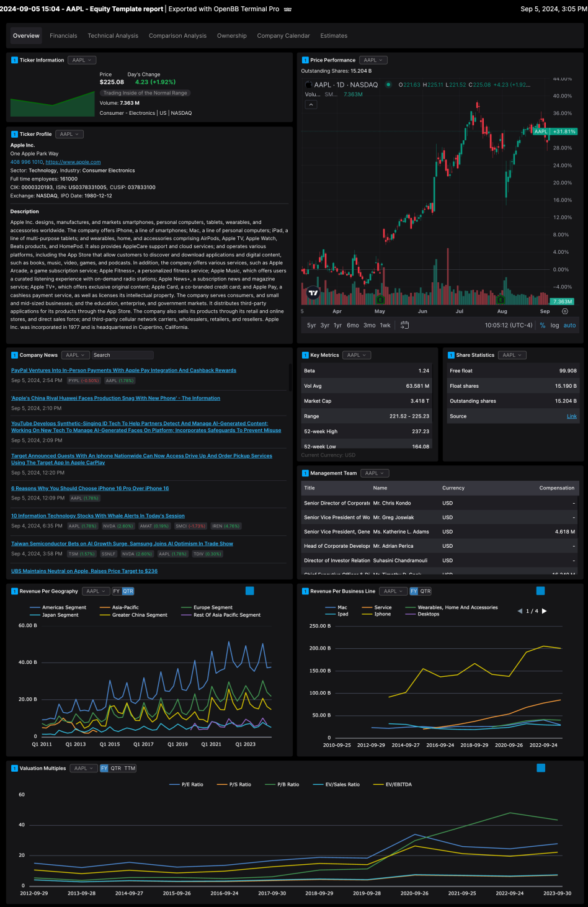The image size is (588, 907).
Task: Select QTR in Valuation Multiples
Action: 116,769
